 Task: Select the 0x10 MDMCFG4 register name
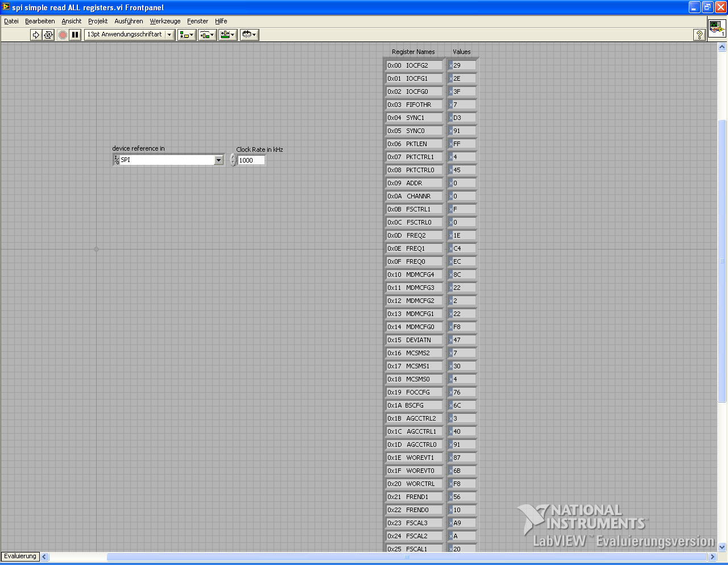[414, 275]
